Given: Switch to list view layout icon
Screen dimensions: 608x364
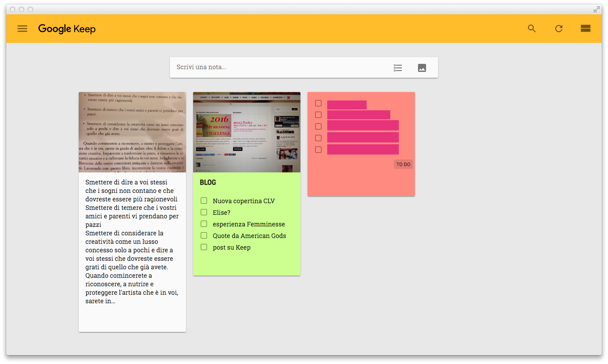Looking at the screenshot, I should pos(586,29).
